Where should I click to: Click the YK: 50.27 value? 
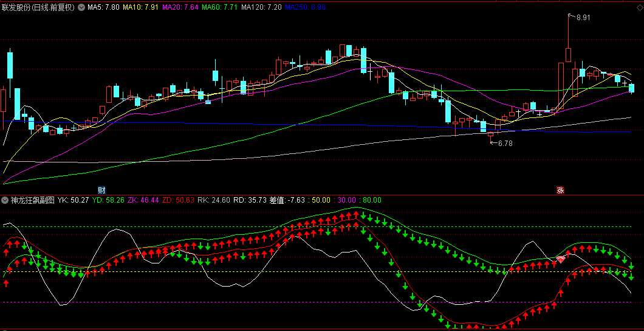[74, 200]
